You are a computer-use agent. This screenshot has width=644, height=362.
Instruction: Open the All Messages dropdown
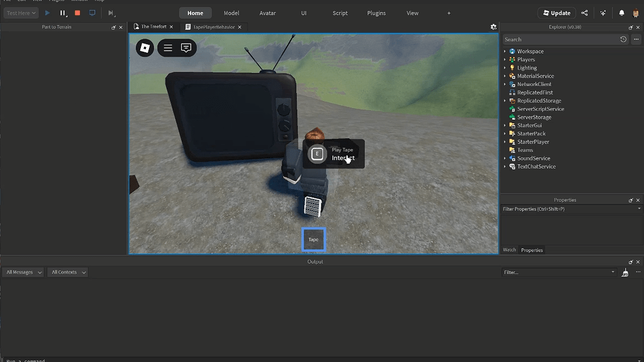pyautogui.click(x=23, y=272)
